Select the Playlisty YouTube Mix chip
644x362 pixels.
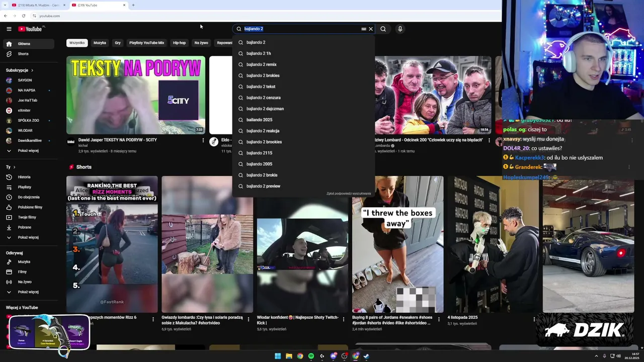coord(146,43)
